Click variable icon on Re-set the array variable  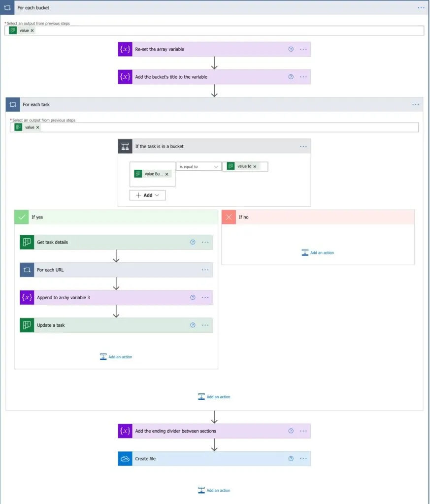[x=125, y=49]
